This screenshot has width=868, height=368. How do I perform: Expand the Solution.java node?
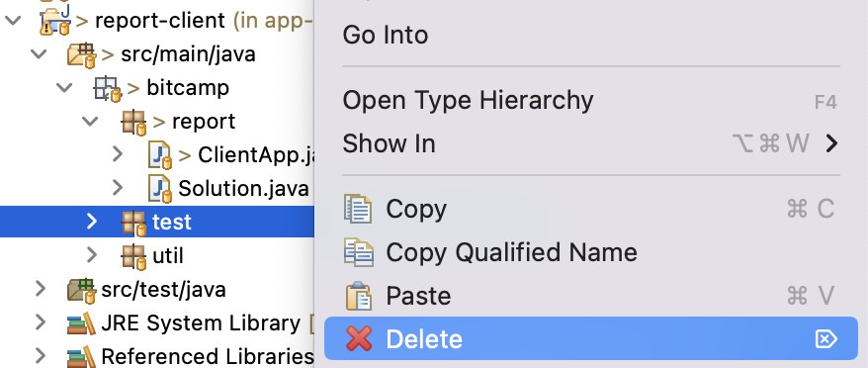(117, 188)
